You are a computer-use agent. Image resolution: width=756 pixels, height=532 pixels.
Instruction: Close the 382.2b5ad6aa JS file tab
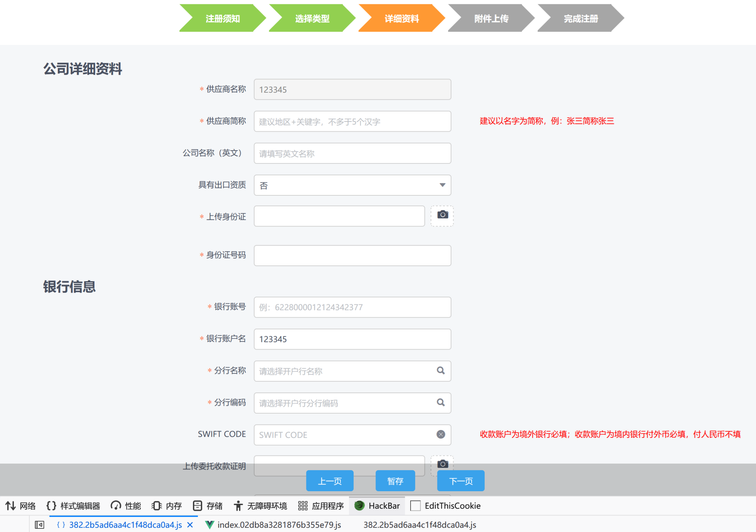click(x=190, y=524)
